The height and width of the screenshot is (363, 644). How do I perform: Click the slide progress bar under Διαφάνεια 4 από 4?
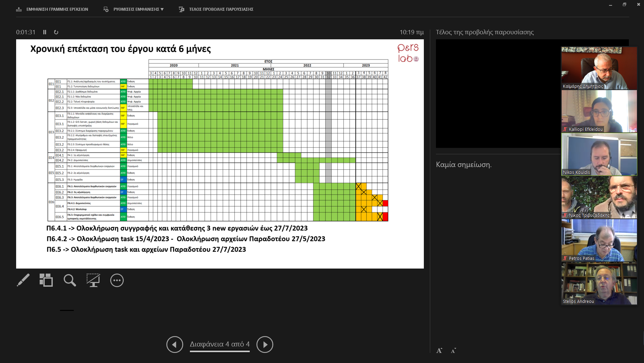coord(219,352)
